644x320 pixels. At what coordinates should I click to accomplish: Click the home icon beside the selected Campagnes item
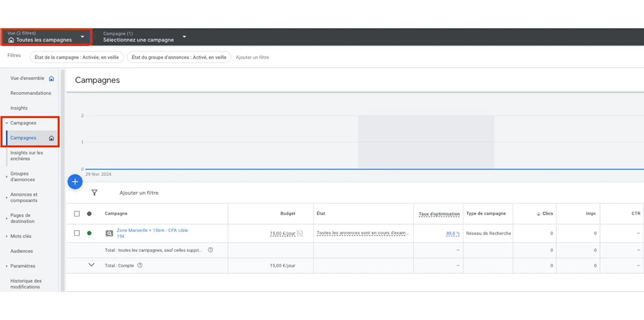51,138
